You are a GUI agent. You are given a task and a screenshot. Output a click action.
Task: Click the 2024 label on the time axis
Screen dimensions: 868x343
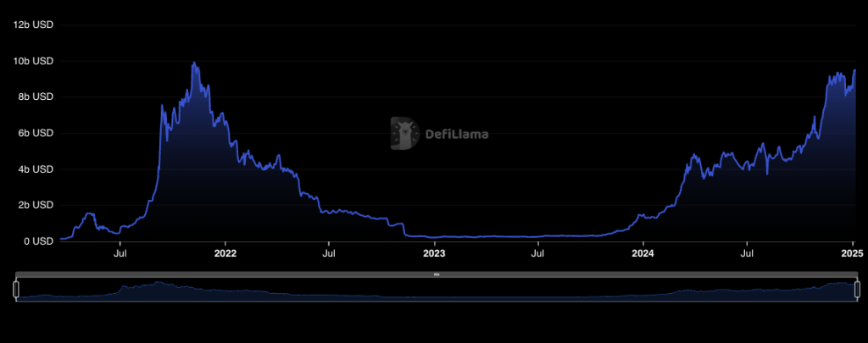click(x=643, y=252)
